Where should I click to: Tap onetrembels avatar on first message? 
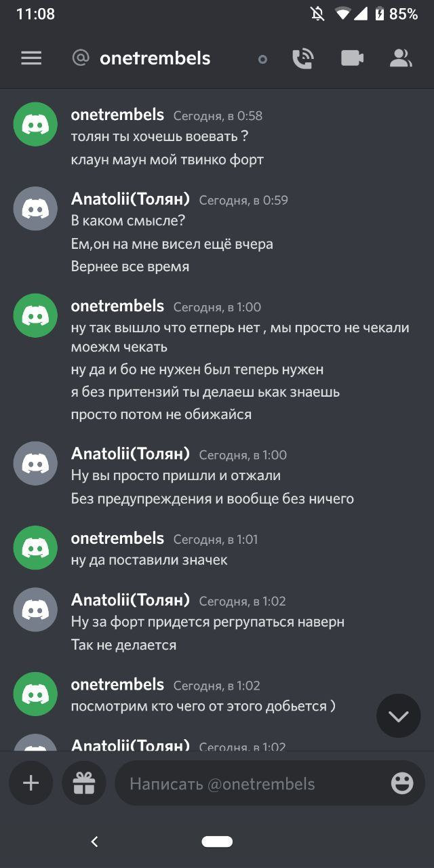[x=35, y=124]
